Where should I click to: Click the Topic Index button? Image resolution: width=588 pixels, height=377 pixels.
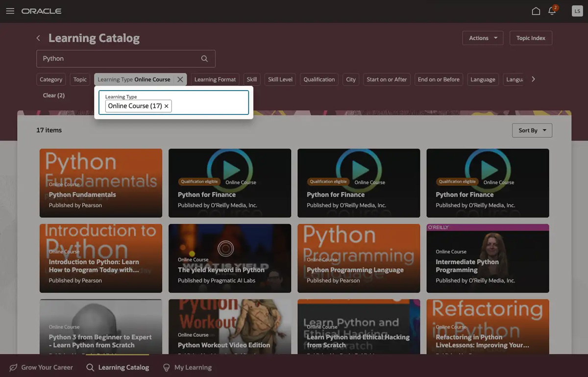[x=531, y=38]
